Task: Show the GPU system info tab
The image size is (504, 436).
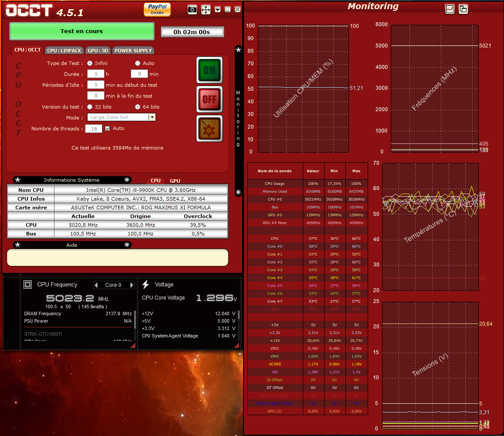Action: (x=175, y=181)
